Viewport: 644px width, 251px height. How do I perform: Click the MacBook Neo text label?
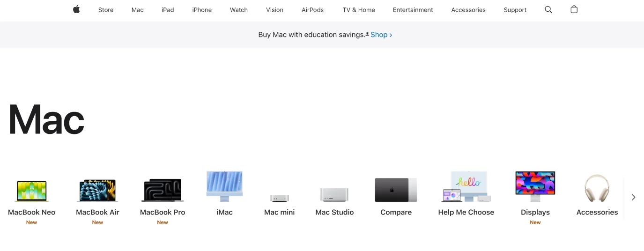32,212
